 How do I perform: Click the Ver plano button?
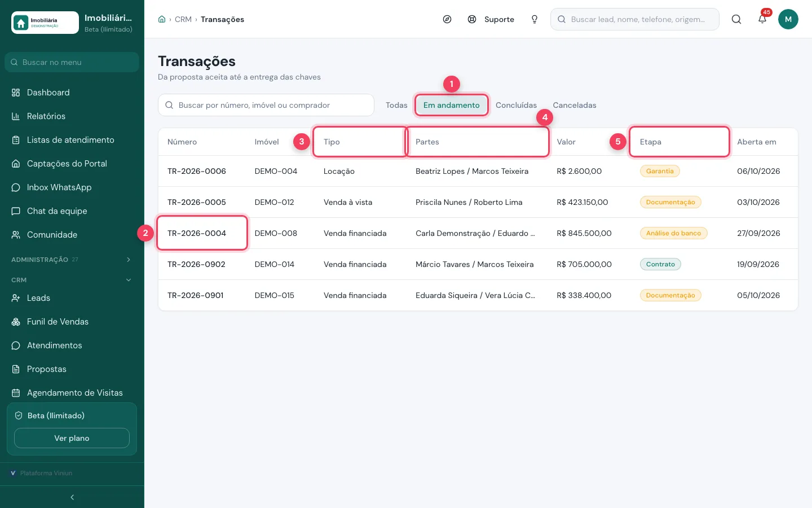pyautogui.click(x=72, y=438)
